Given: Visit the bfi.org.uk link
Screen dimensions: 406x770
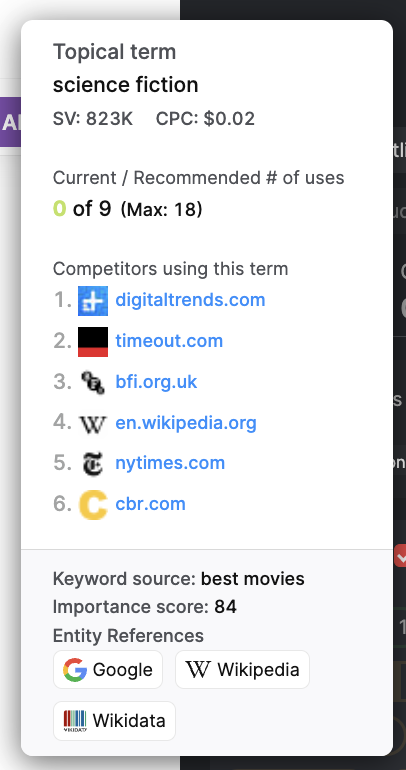Looking at the screenshot, I should point(156,382).
